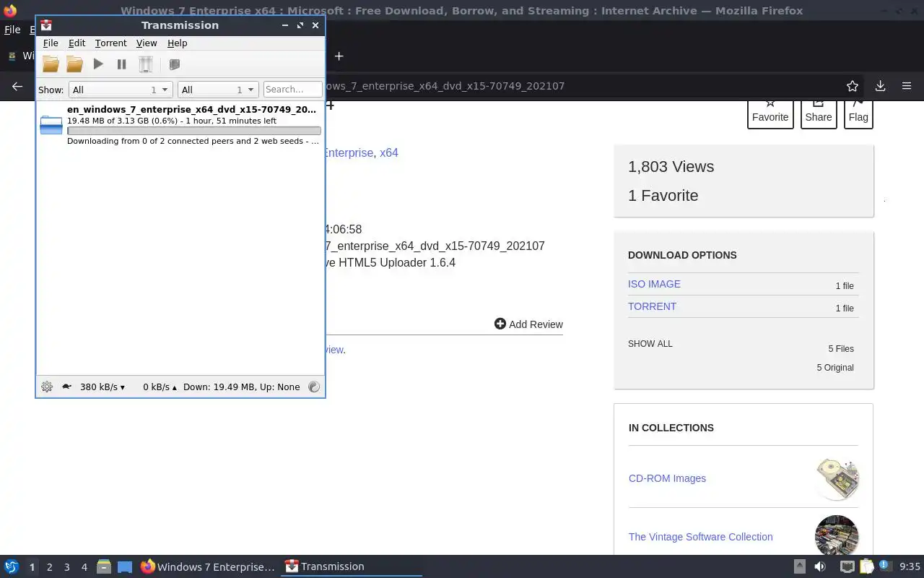Viewport: 924px width, 578px height.
Task: Open the network tray icon
Action: [847, 567]
